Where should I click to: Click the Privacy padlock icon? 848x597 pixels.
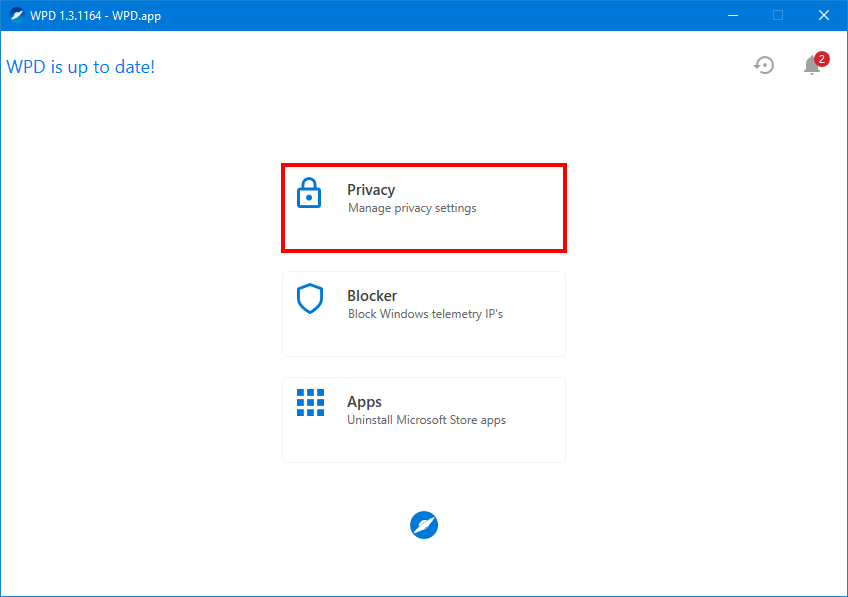click(x=309, y=193)
